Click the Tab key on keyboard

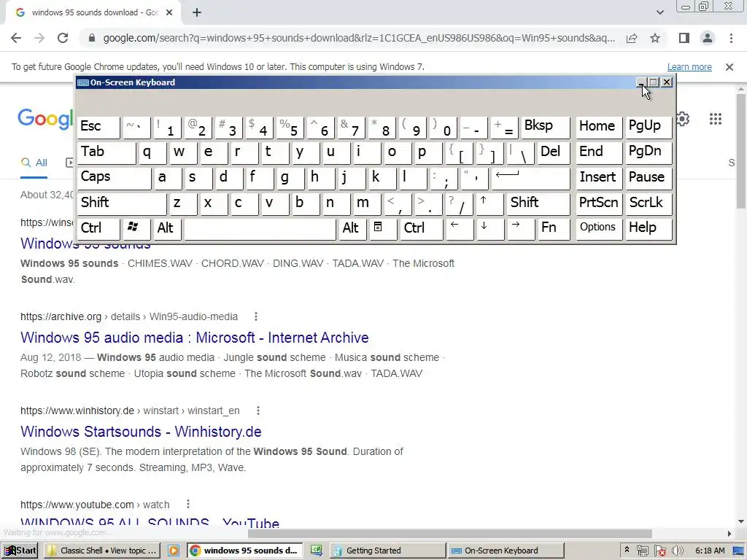click(x=107, y=152)
